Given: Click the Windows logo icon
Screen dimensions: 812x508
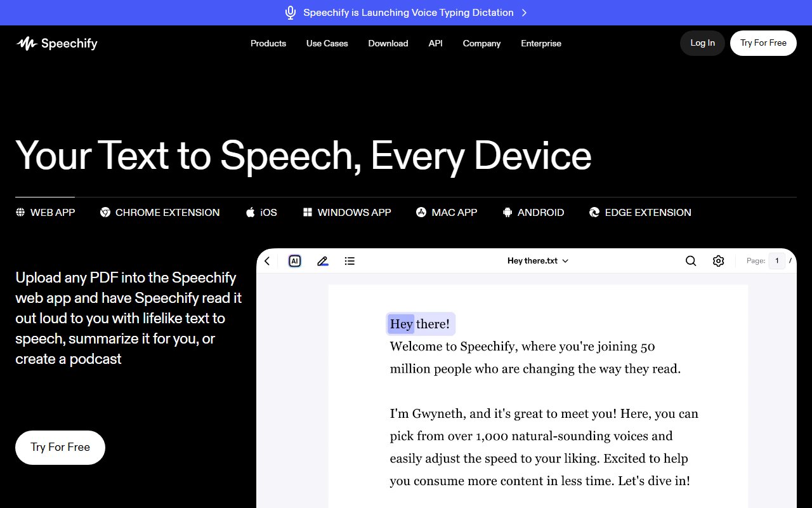Looking at the screenshot, I should point(308,212).
